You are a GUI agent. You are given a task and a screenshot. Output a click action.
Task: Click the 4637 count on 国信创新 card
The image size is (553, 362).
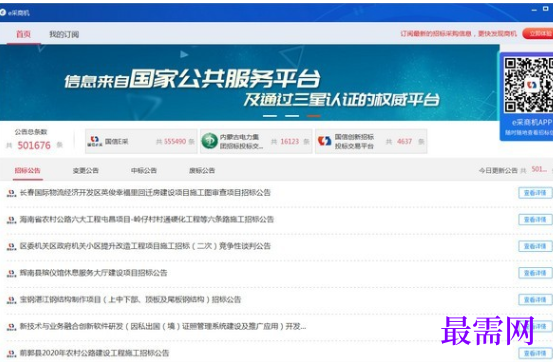404,141
